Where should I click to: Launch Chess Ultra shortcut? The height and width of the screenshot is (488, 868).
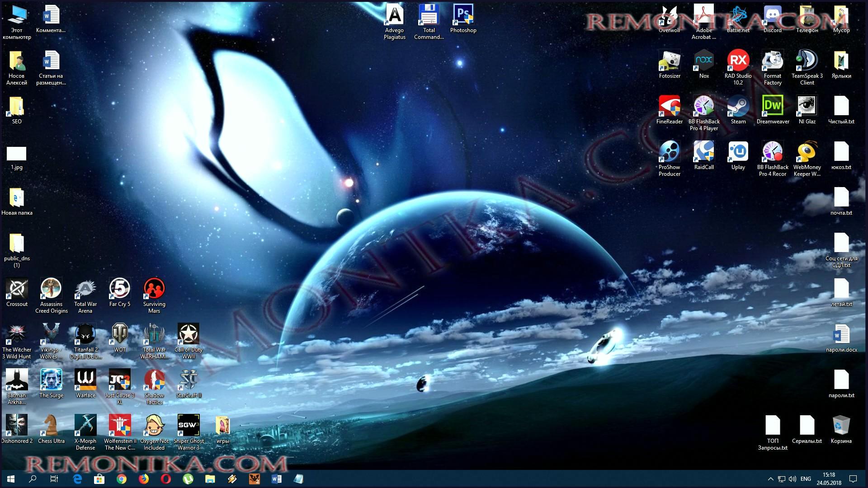coord(51,429)
